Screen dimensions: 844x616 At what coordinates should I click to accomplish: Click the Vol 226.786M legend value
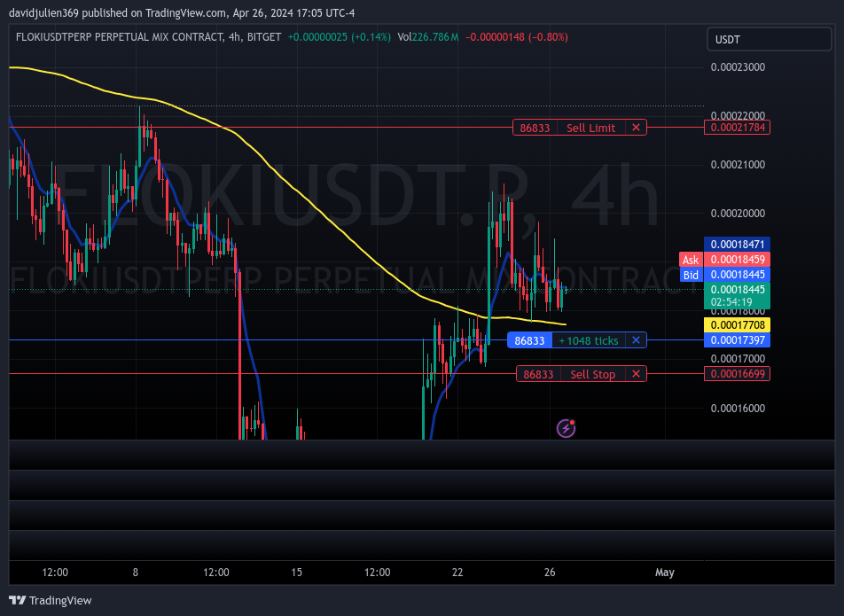[428, 37]
